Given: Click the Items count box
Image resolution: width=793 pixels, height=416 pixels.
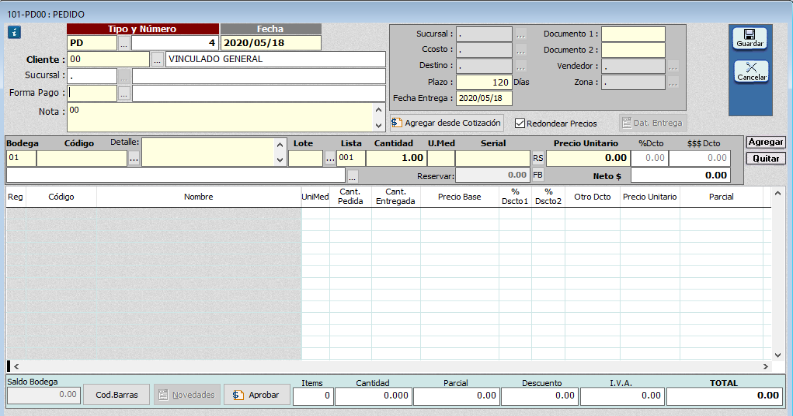Looking at the screenshot, I should pyautogui.click(x=313, y=396).
